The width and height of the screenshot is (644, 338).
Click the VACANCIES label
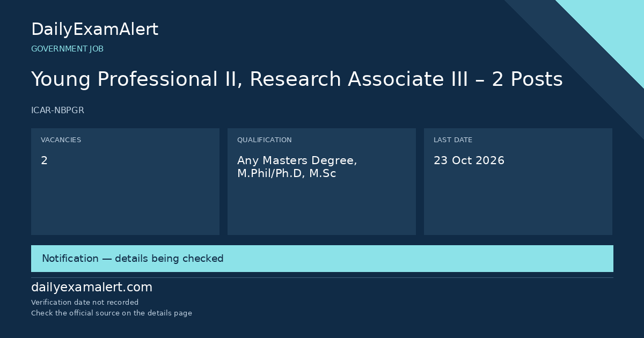tap(61, 140)
